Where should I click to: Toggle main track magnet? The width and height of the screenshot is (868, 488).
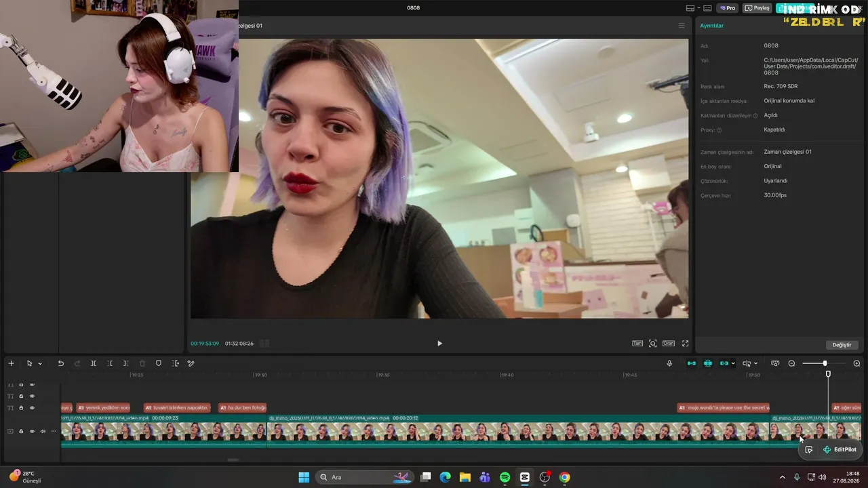pyautogui.click(x=692, y=363)
